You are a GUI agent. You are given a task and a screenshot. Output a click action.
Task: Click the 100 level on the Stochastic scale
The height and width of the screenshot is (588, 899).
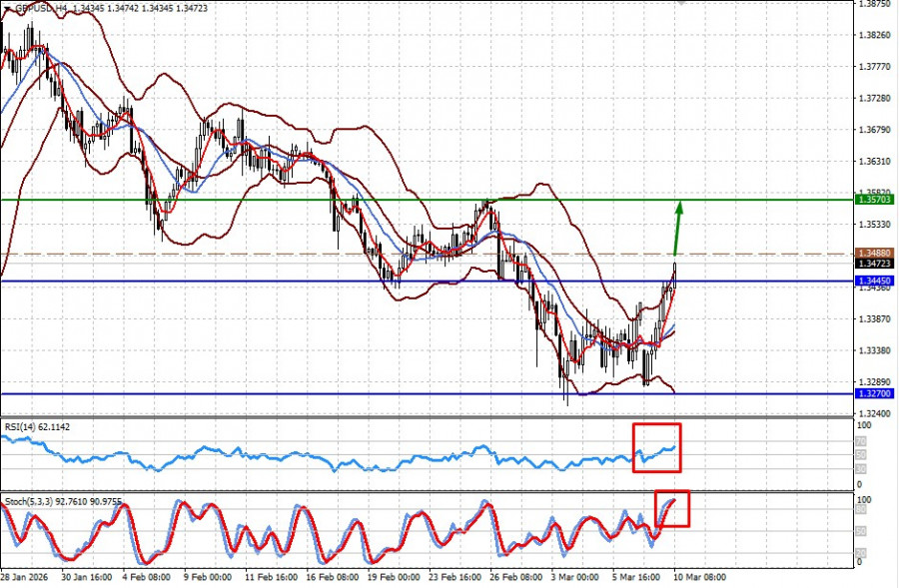863,500
